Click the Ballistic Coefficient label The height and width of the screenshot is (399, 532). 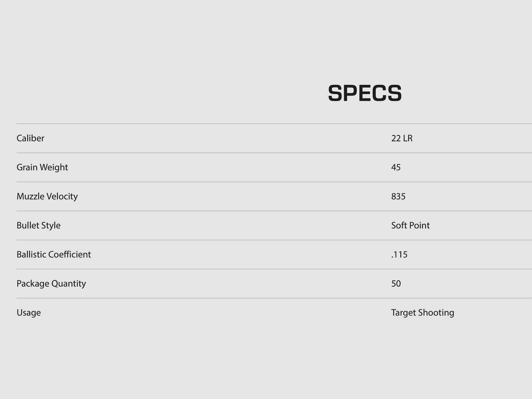[54, 255]
